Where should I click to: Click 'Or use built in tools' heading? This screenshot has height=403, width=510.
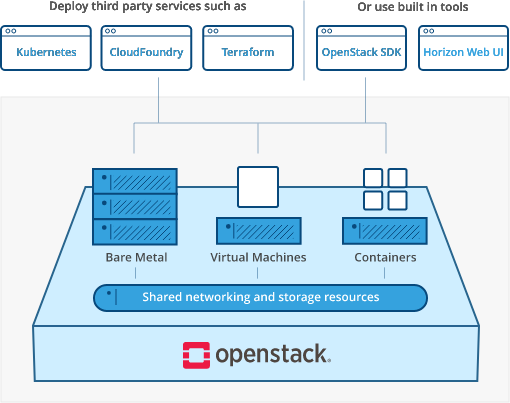point(413,7)
